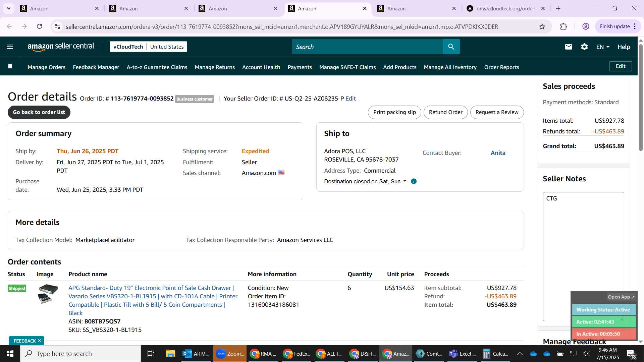
Task: Open Manage Returns page
Action: pos(215,67)
